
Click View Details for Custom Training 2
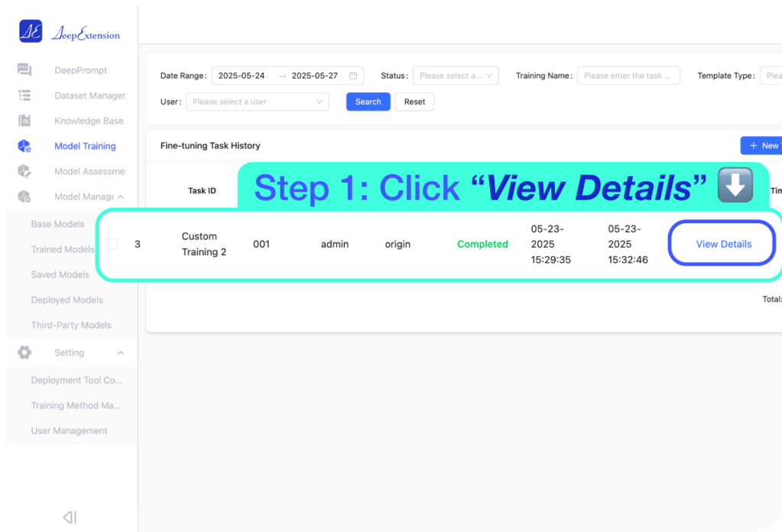tap(723, 244)
